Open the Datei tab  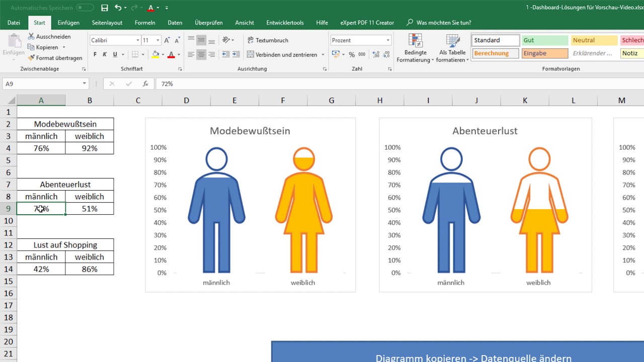pos(14,23)
